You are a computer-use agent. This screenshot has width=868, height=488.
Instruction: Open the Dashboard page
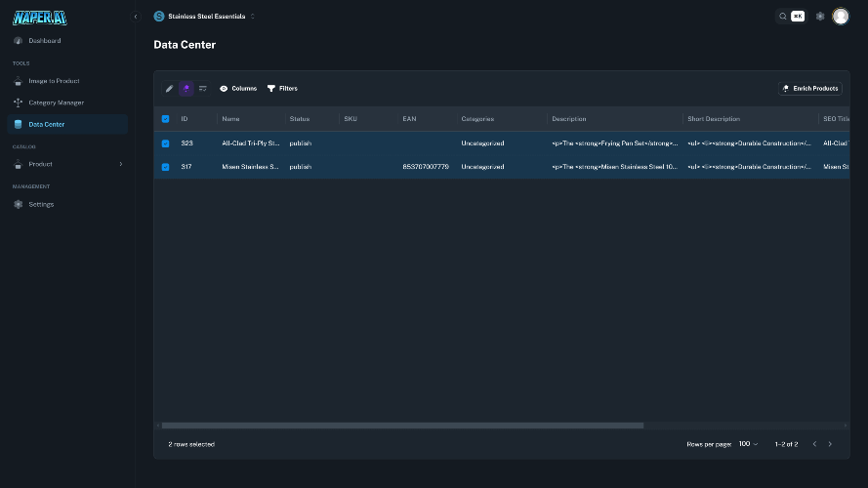pyautogui.click(x=67, y=41)
